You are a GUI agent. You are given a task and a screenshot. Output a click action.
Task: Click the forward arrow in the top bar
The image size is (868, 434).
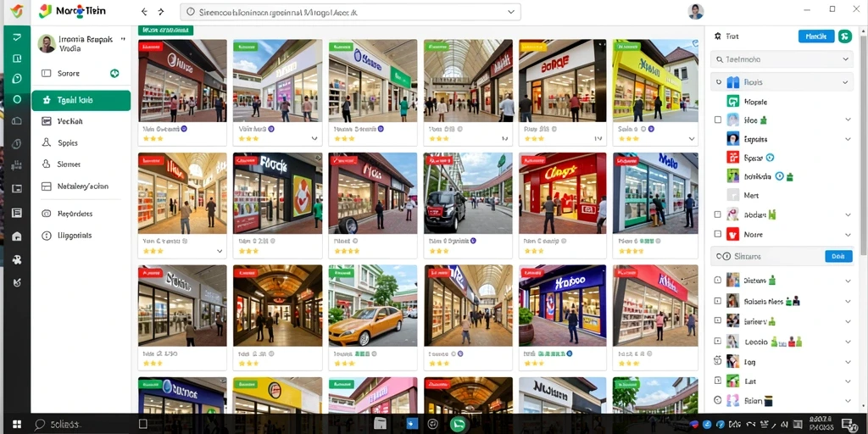click(x=161, y=12)
